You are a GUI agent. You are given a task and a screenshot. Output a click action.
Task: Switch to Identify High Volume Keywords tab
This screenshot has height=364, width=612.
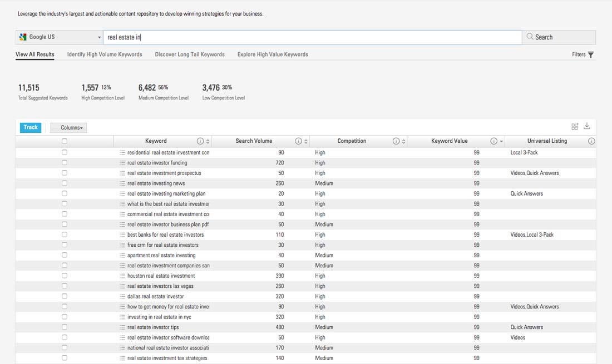click(105, 54)
